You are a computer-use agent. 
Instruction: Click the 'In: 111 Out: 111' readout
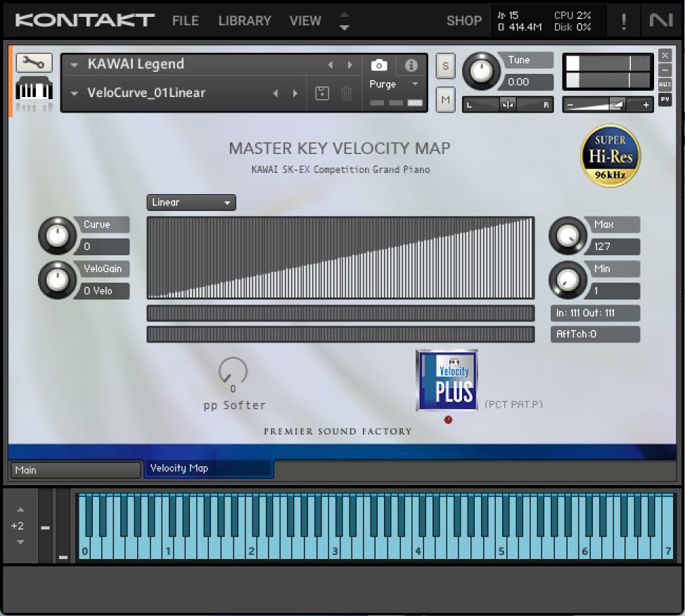point(595,313)
